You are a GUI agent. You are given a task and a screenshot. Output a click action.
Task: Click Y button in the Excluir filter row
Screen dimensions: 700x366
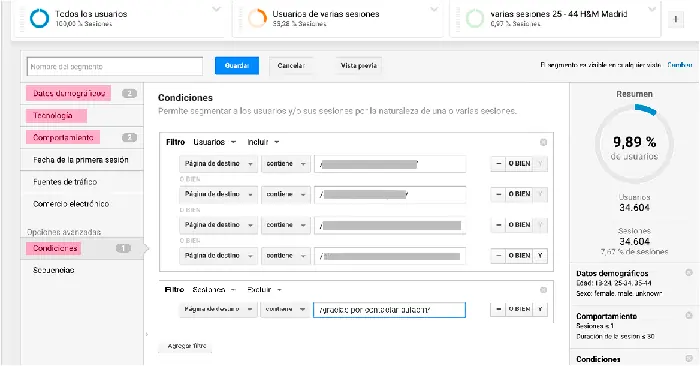tap(540, 309)
